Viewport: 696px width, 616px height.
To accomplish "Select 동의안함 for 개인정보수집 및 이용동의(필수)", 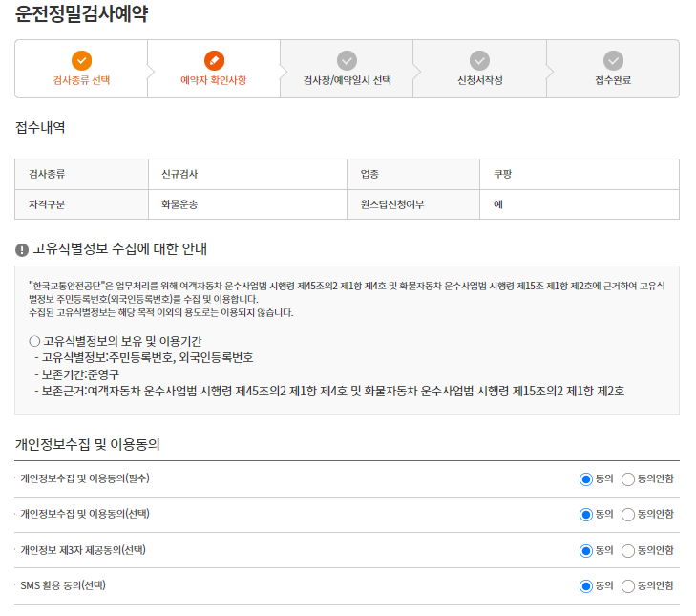I will (627, 479).
